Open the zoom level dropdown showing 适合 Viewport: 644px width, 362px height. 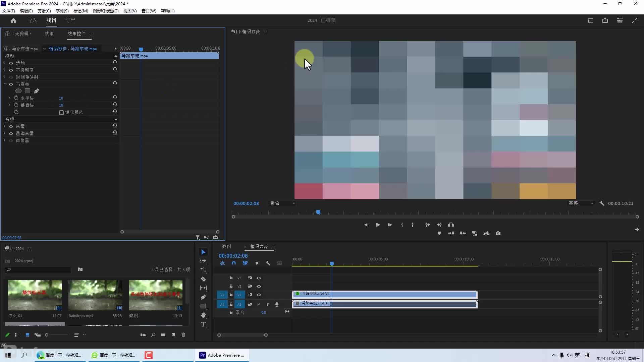tap(282, 203)
